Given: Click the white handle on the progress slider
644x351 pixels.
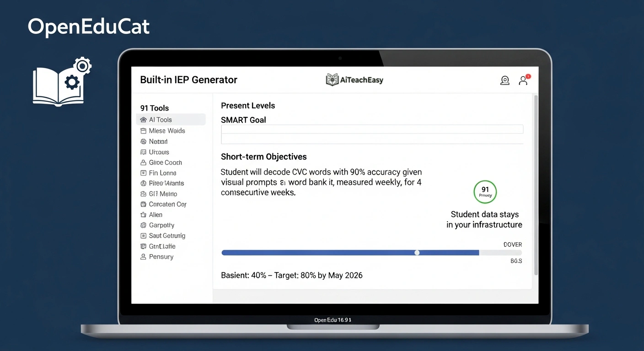Looking at the screenshot, I should pos(417,253).
